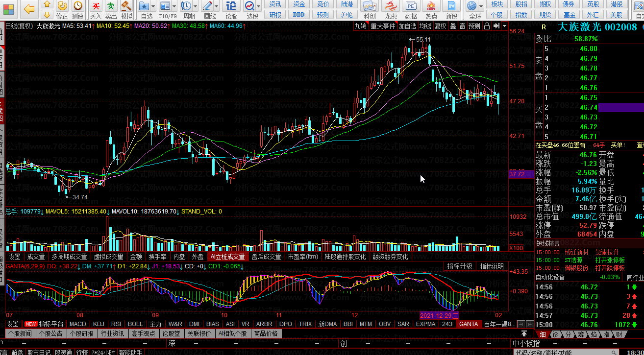The height and width of the screenshot is (355, 644).
Task: Click the 周期 period clock icon
Action: [186, 6]
